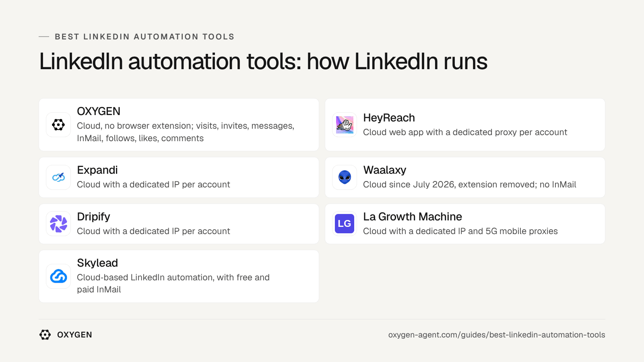Click the Skylead blue cloud icon
The image size is (644, 362).
click(x=58, y=276)
